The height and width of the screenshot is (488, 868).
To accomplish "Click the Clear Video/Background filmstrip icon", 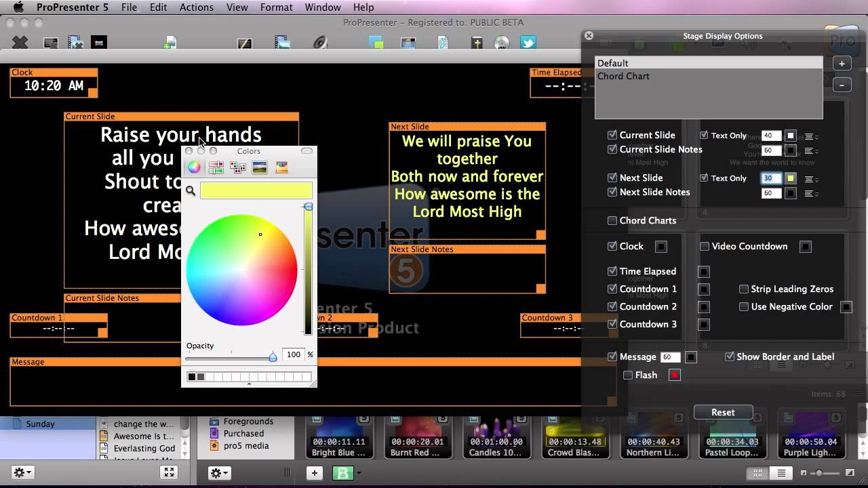I will 75,43.
